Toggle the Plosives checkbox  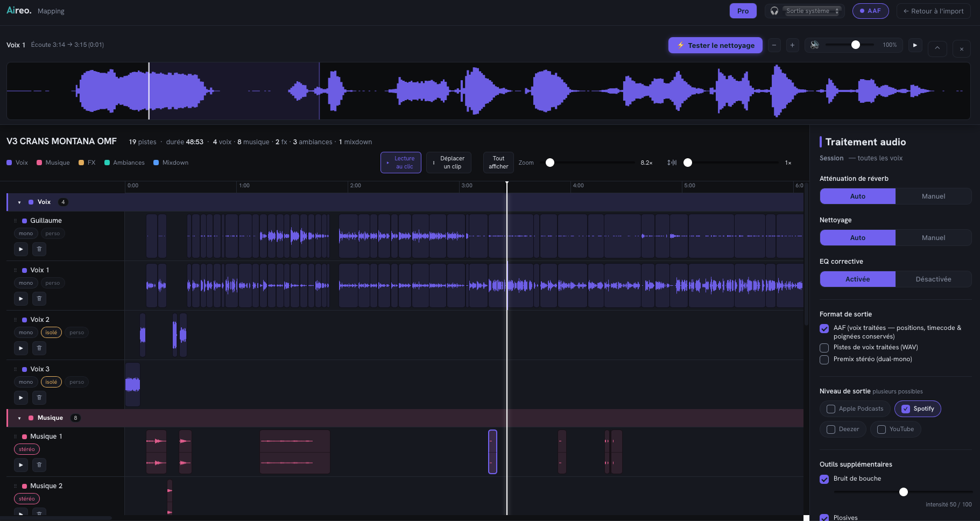click(x=824, y=517)
